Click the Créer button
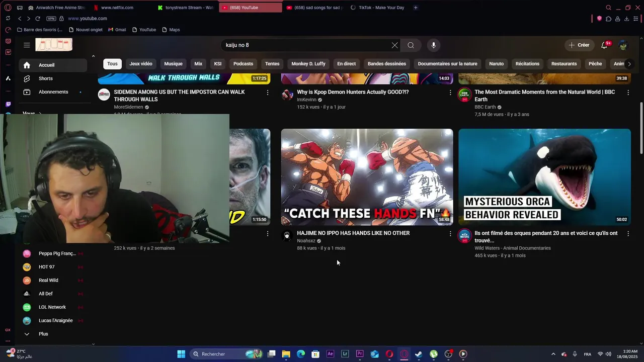This screenshot has height=362, width=644. [579, 45]
